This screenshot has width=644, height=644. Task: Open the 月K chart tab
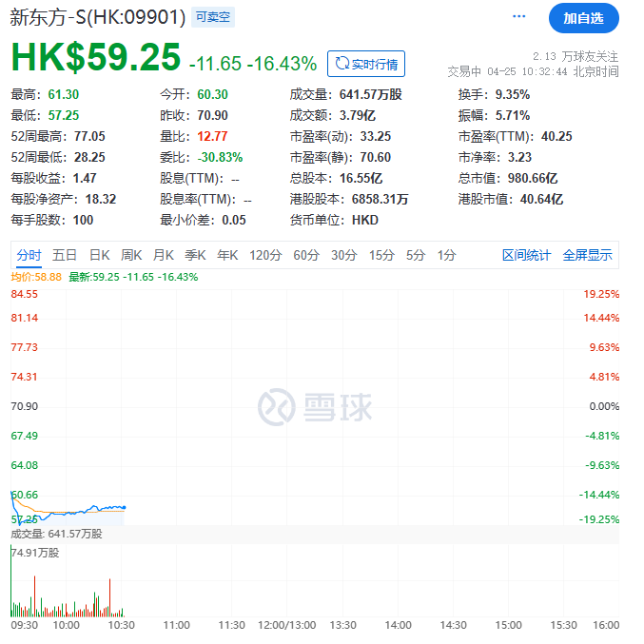click(x=164, y=255)
